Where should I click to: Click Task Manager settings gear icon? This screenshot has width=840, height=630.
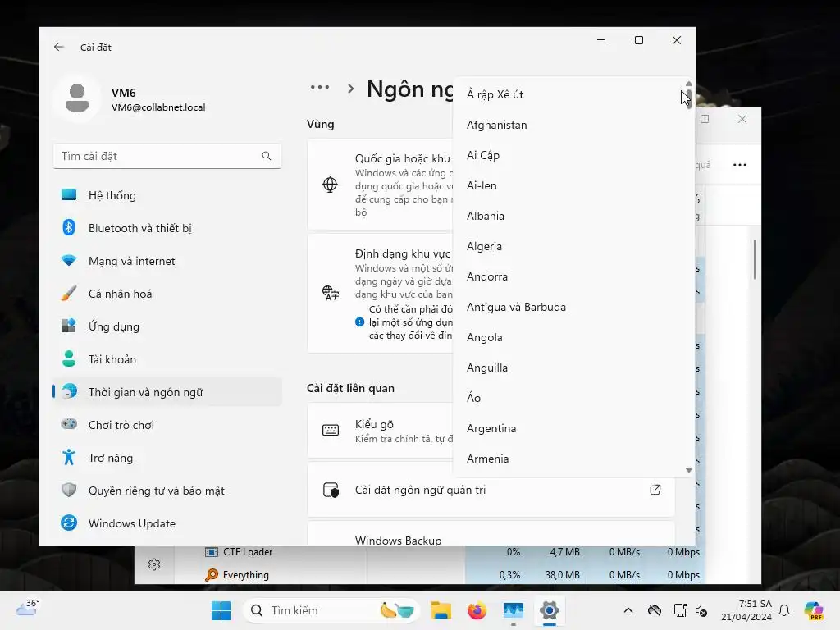pyautogui.click(x=154, y=564)
